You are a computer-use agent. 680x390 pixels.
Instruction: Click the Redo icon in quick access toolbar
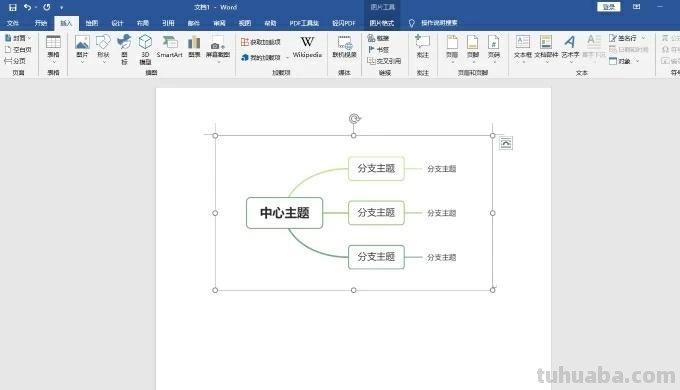tap(46, 7)
